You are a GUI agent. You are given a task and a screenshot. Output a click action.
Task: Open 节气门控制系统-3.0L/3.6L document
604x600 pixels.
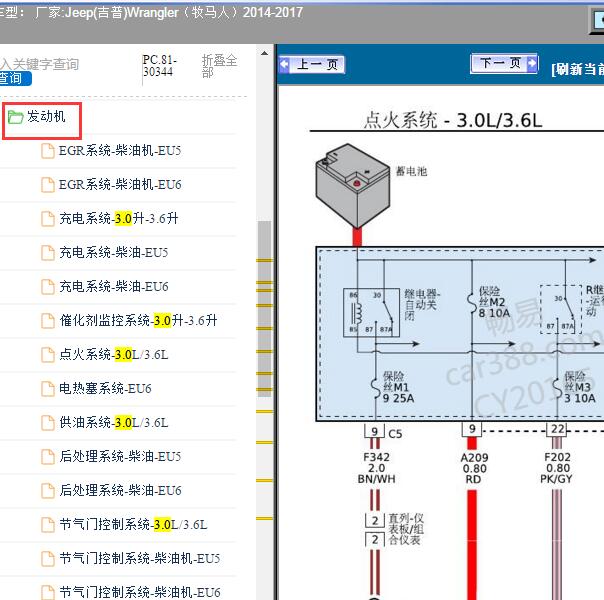tap(133, 524)
